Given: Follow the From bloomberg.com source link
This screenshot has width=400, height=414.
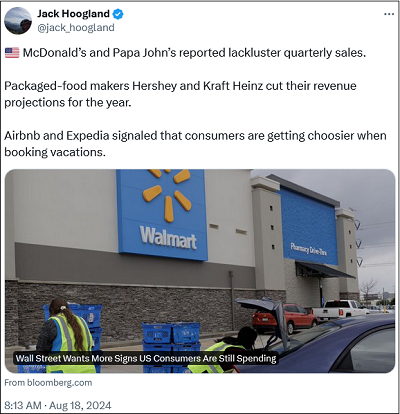Looking at the screenshot, I should coord(48,383).
